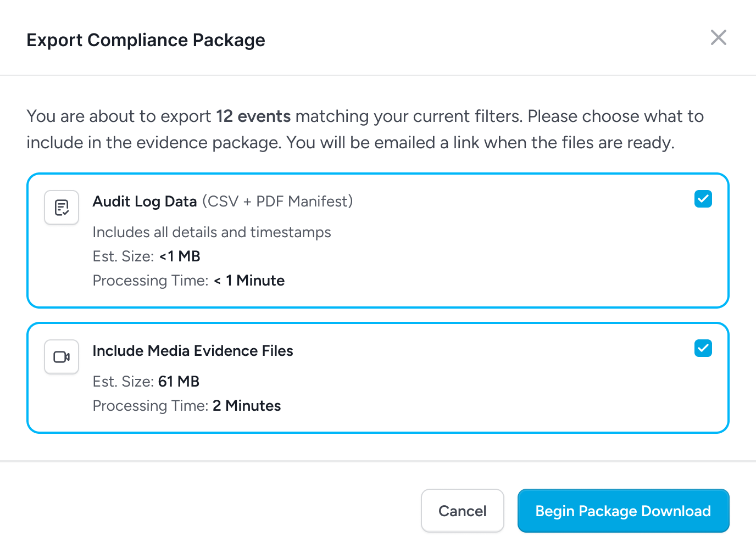Click the bold "12 events" text
Image resolution: width=756 pixels, height=559 pixels.
(253, 116)
